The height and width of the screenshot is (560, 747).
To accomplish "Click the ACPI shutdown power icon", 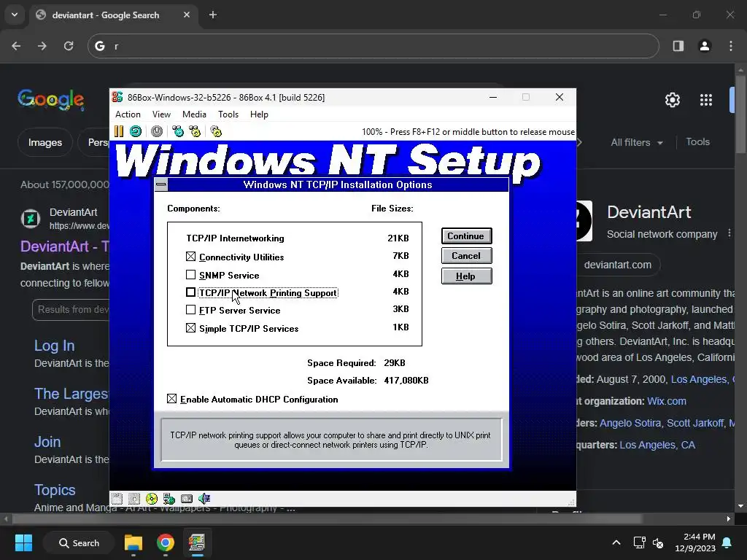I will coord(157,131).
